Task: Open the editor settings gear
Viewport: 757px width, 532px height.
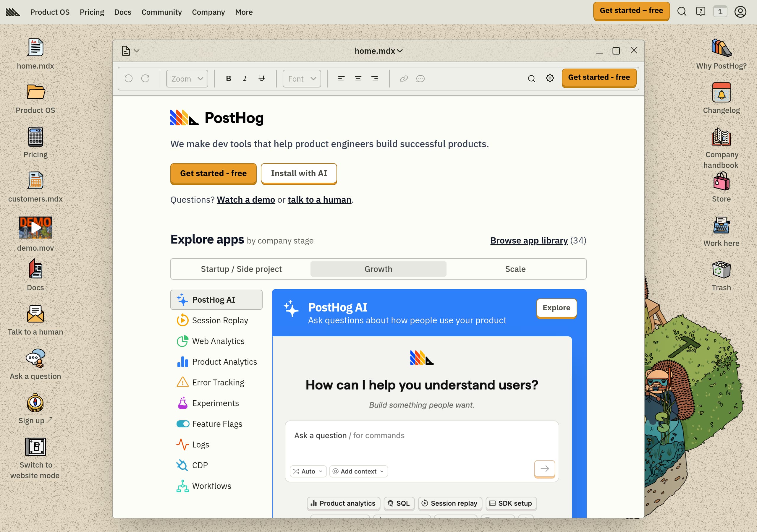Action: 549,78
